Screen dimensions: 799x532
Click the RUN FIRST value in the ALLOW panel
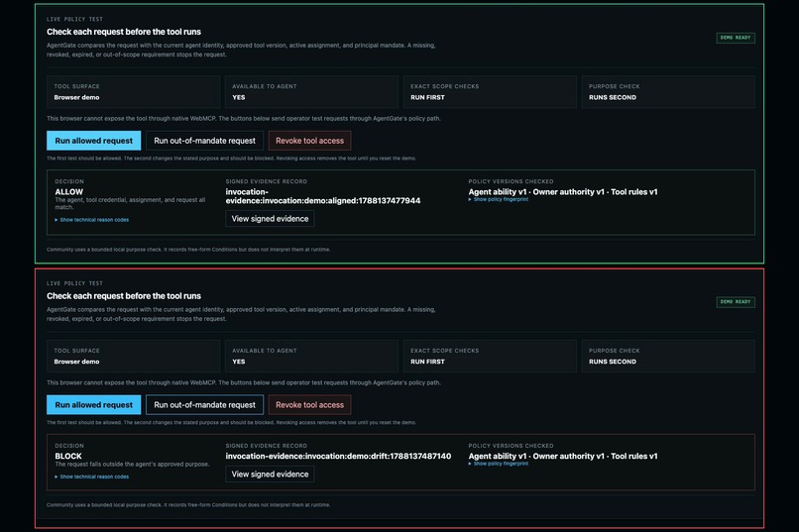427,97
